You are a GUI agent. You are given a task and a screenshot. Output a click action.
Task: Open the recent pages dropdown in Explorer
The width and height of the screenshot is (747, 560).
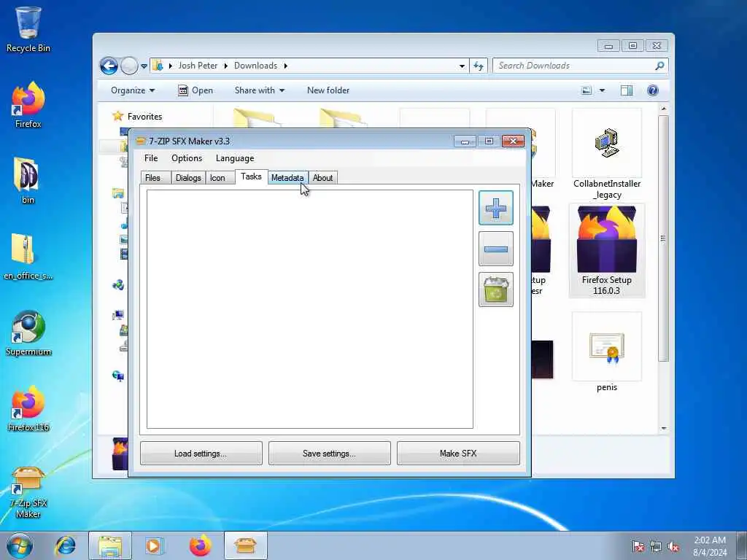pyautogui.click(x=144, y=66)
